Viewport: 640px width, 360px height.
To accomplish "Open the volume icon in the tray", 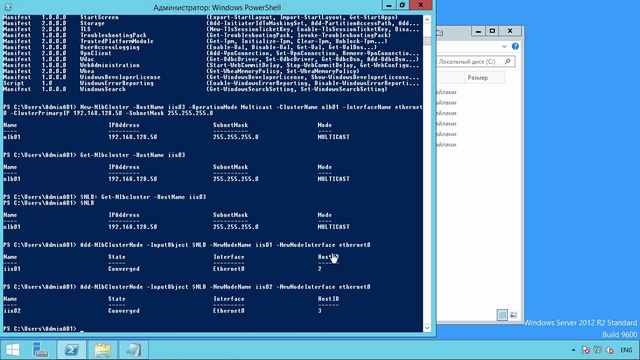I will pos(610,350).
